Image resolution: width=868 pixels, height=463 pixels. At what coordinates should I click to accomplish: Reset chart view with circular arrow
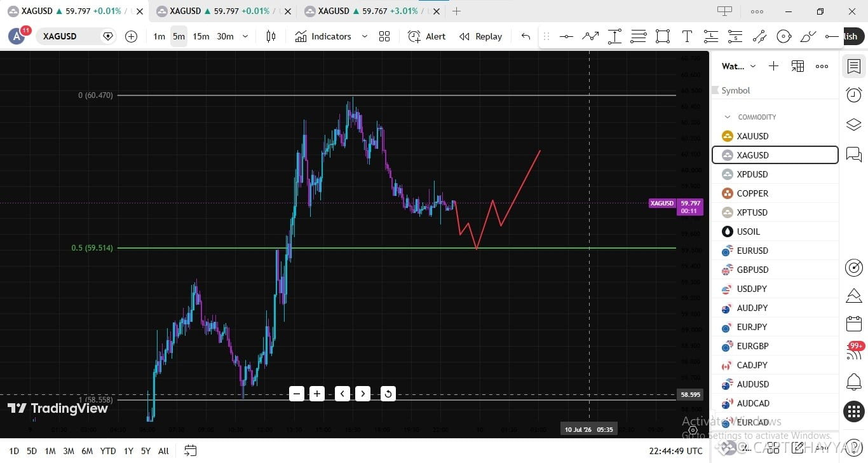point(388,394)
